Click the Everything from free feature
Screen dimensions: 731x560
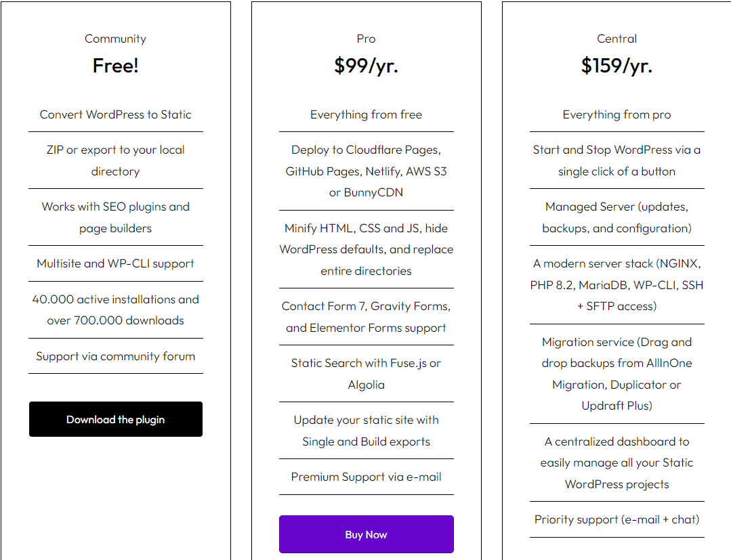366,114
